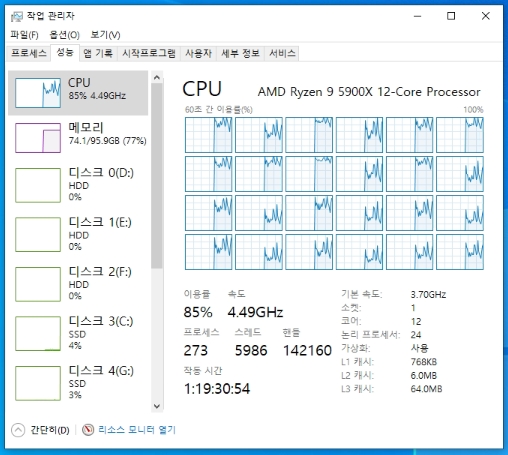Viewport: 508px width, 455px height.
Task: Open the 보기(V) menu
Action: click(x=105, y=35)
